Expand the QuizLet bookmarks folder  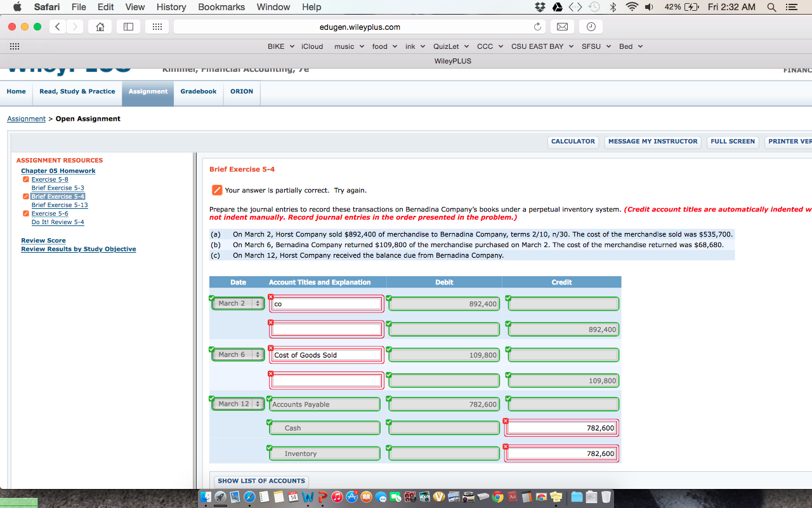pos(450,46)
